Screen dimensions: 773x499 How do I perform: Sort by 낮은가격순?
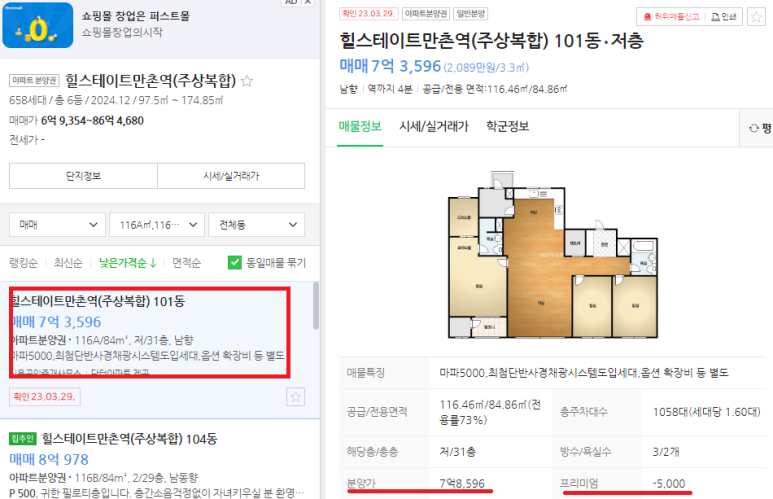pyautogui.click(x=127, y=263)
